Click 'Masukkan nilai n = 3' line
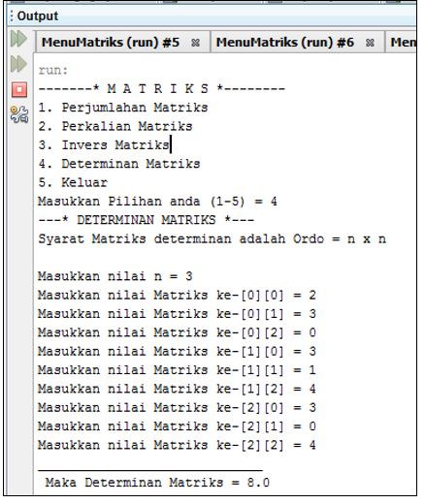Viewport: 425px width, 504px height. (x=115, y=276)
